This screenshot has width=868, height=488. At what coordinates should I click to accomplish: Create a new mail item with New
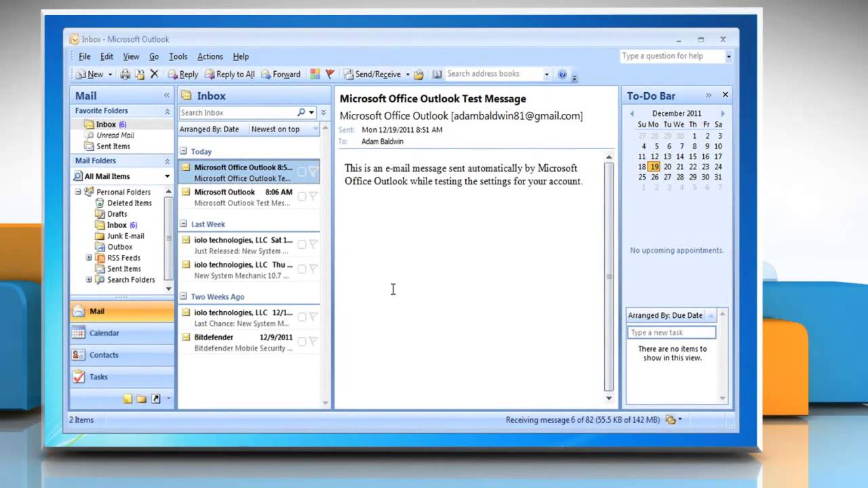tap(90, 75)
